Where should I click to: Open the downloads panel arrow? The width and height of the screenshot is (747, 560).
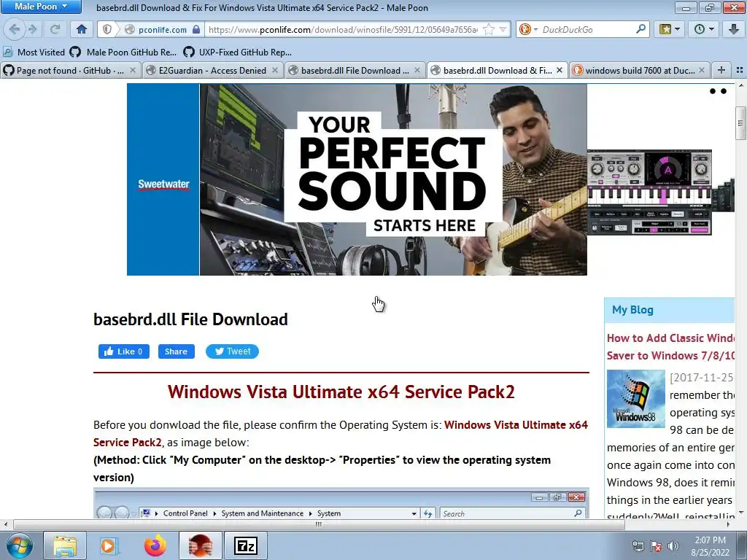point(734,29)
